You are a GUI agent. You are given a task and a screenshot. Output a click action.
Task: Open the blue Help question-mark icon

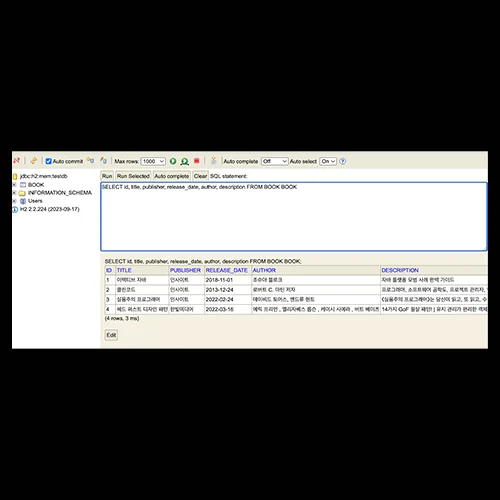pos(343,161)
